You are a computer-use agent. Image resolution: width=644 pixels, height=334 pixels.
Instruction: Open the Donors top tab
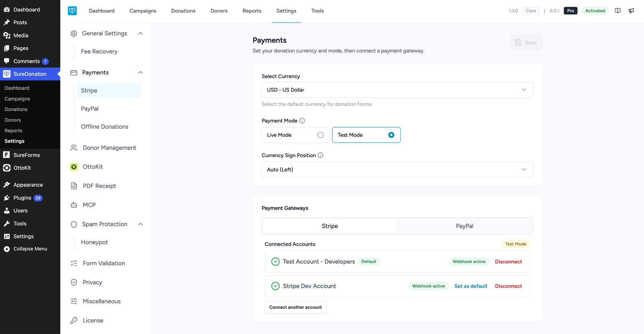point(219,11)
